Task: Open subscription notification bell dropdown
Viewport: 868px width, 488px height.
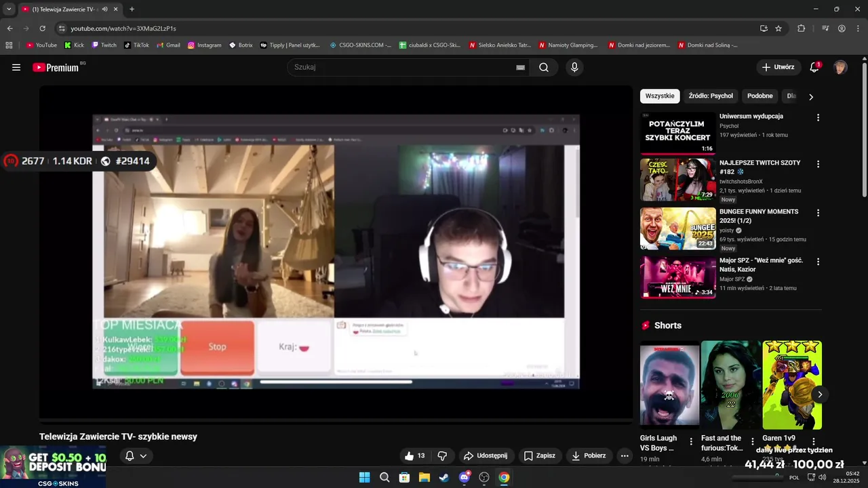Action: pos(136,456)
